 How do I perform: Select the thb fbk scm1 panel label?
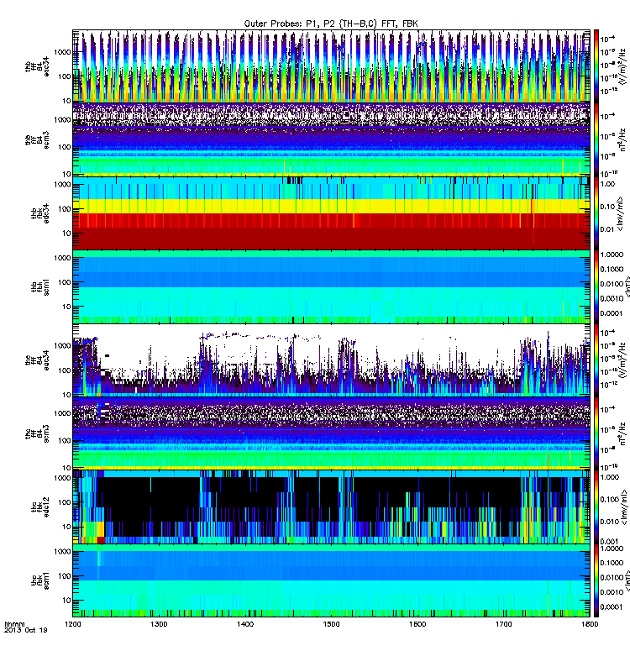point(39,287)
